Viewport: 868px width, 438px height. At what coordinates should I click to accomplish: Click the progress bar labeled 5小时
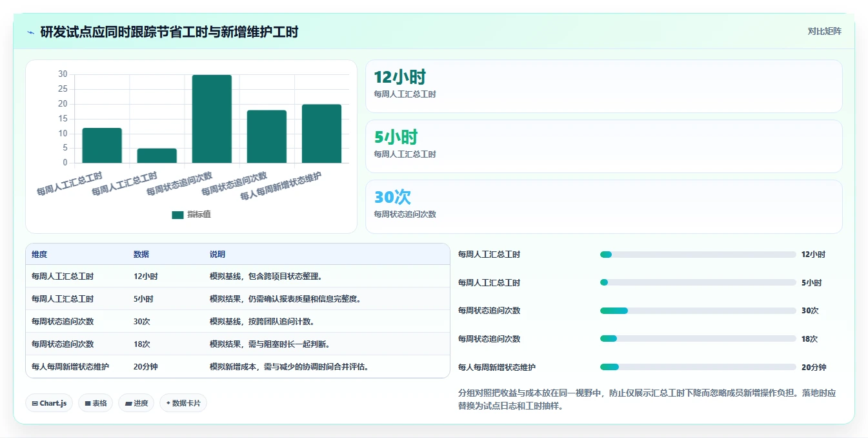698,282
